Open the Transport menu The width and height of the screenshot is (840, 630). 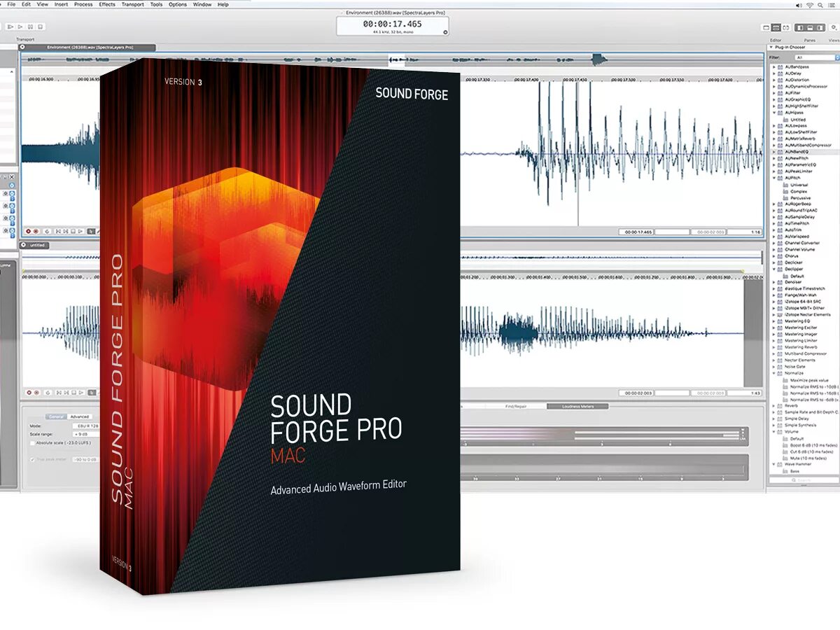(133, 4)
